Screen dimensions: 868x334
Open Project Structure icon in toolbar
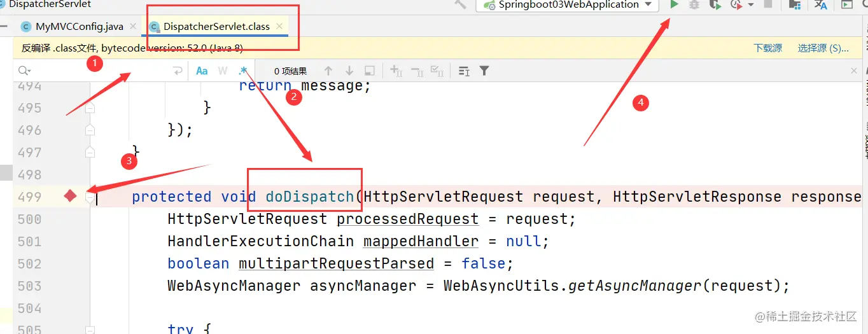click(794, 4)
